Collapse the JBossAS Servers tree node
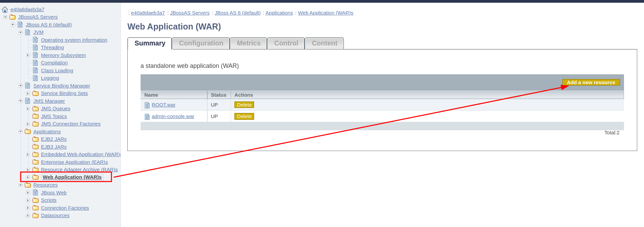Screen dimensions: 644x227 [5, 17]
